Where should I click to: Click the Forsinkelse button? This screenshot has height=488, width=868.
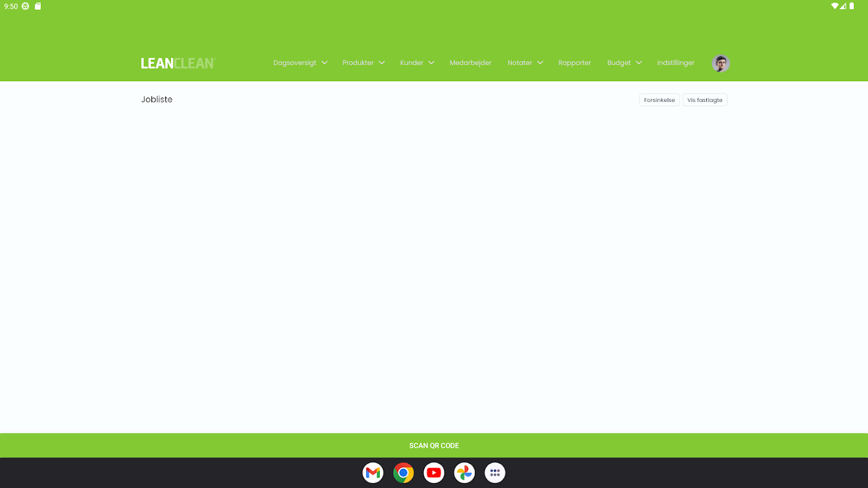[x=659, y=100]
